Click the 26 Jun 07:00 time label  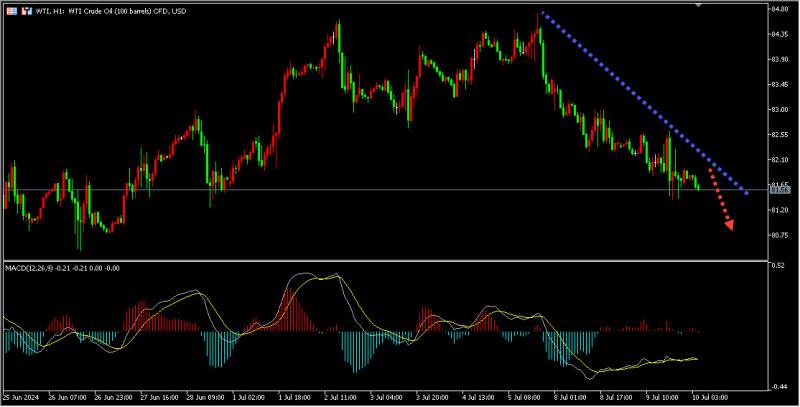[x=67, y=397]
